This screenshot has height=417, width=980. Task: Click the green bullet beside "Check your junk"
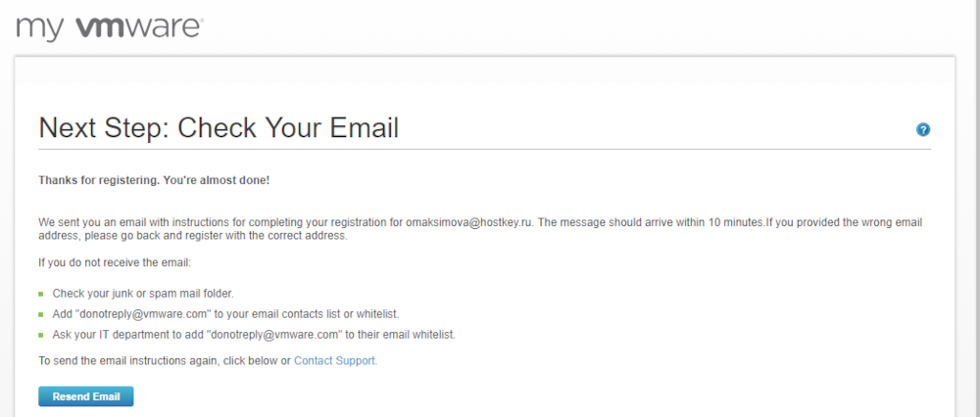pyautogui.click(x=41, y=294)
